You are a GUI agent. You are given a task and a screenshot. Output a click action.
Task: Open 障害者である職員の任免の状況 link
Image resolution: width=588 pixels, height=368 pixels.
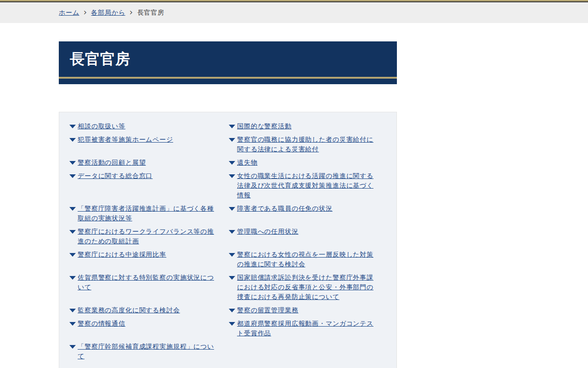285,208
